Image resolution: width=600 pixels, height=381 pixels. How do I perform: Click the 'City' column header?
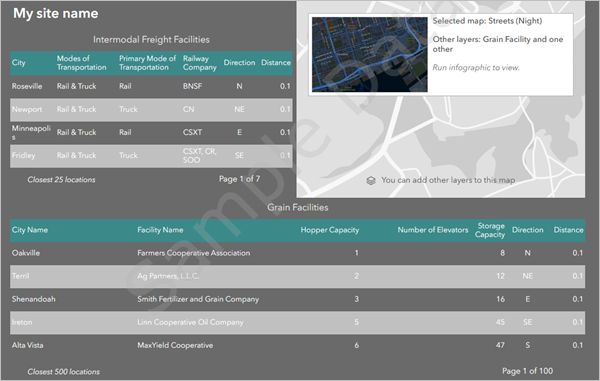coord(19,63)
